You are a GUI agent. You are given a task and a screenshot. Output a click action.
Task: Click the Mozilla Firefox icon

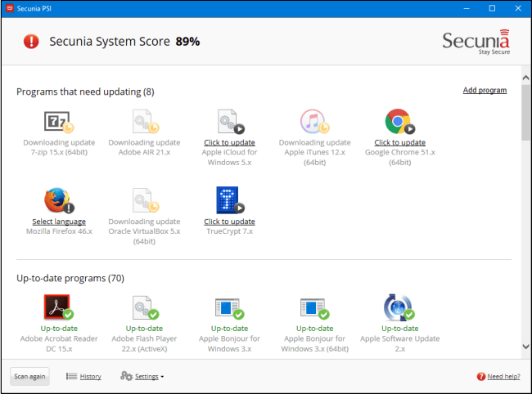tap(59, 200)
